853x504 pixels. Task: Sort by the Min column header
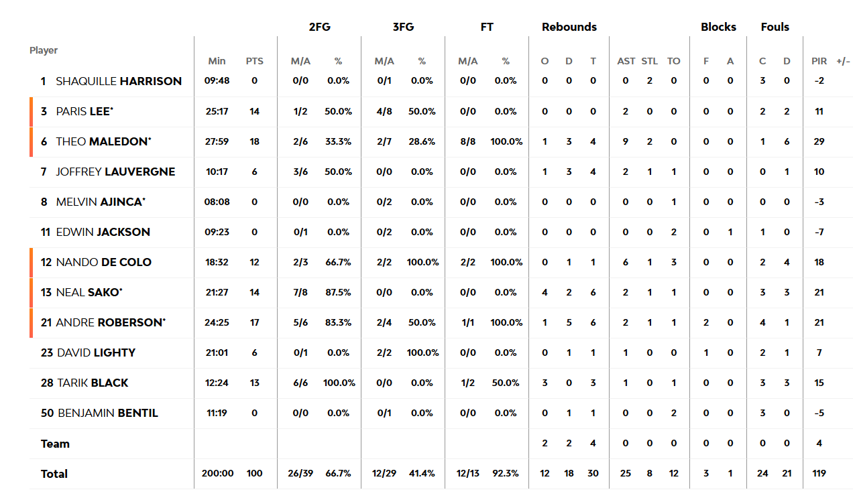[x=217, y=61]
